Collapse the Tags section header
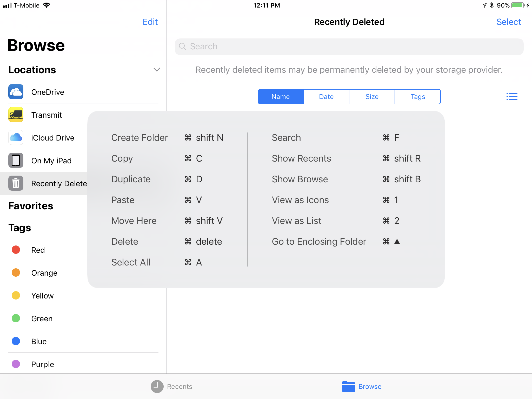The width and height of the screenshot is (532, 399). coord(20,228)
